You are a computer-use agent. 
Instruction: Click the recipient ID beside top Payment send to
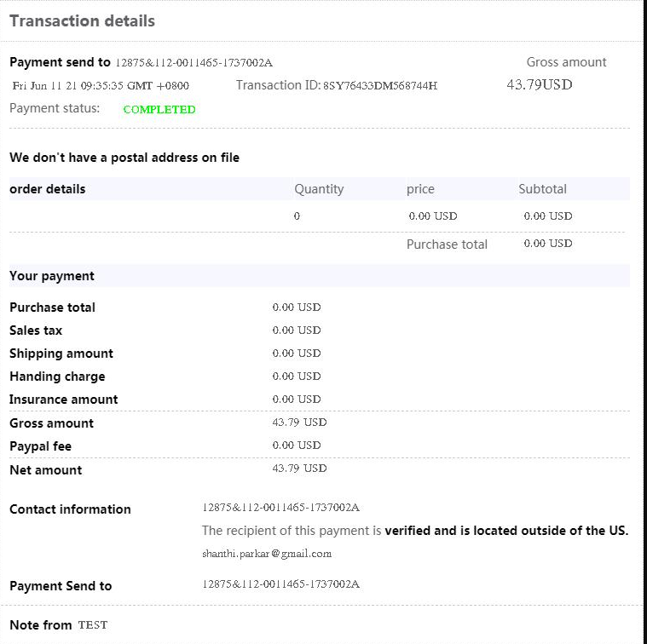(194, 62)
